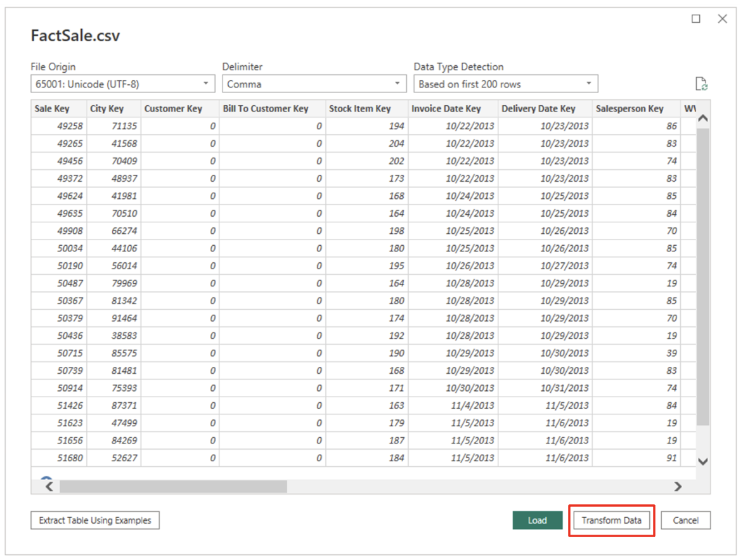The height and width of the screenshot is (560, 743).
Task: Click Salesperson Key cell 91
Action: pyautogui.click(x=636, y=458)
